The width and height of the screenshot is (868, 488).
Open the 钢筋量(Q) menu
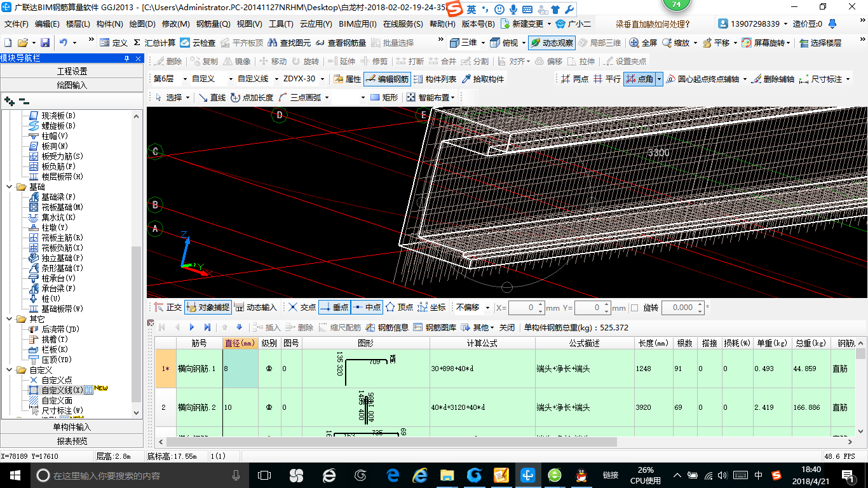tap(213, 24)
